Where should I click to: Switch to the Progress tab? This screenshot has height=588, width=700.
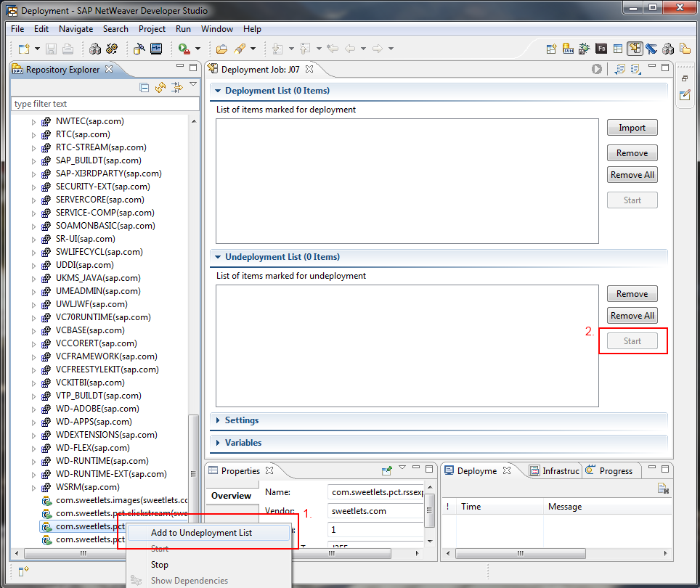(x=615, y=471)
